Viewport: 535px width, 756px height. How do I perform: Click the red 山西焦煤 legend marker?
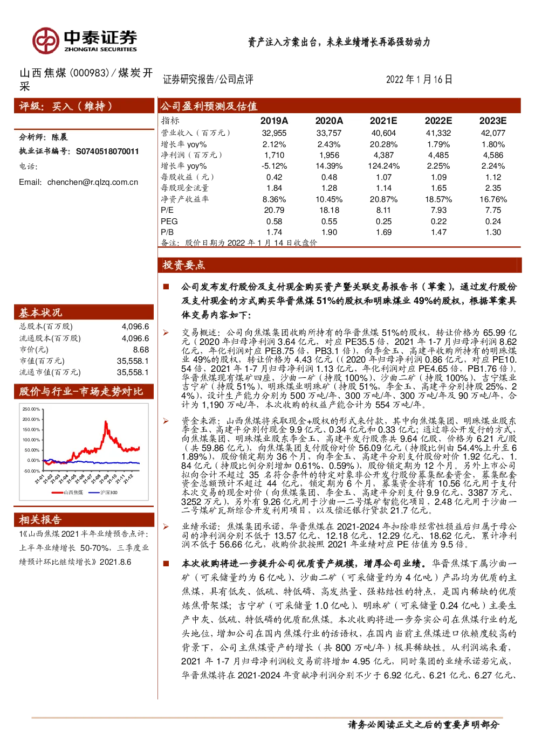point(57,493)
